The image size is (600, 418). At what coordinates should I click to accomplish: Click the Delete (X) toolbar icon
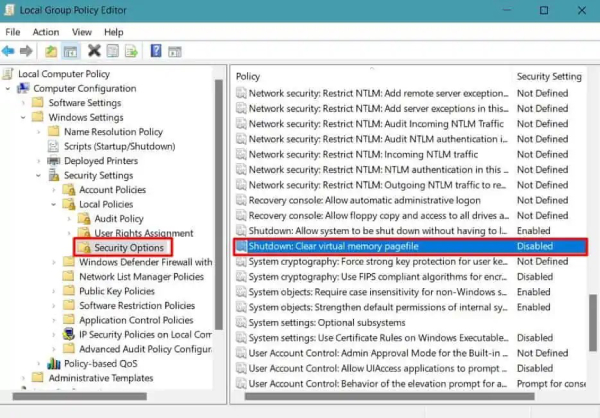pos(94,51)
